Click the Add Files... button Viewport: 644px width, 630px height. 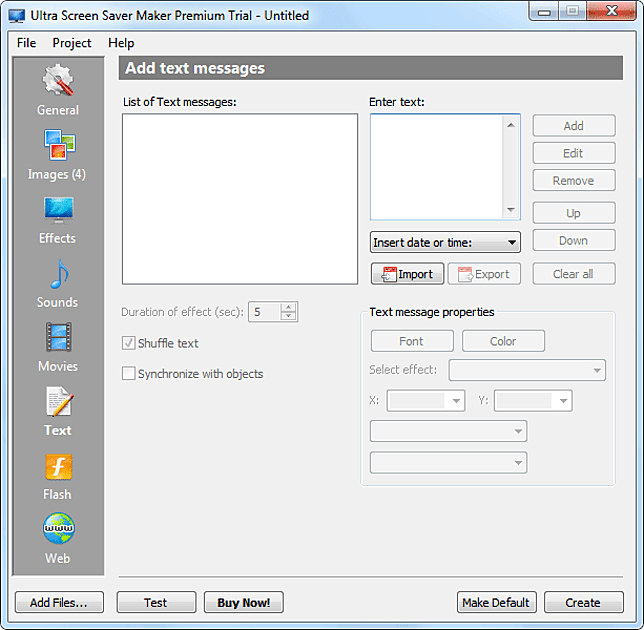59,602
